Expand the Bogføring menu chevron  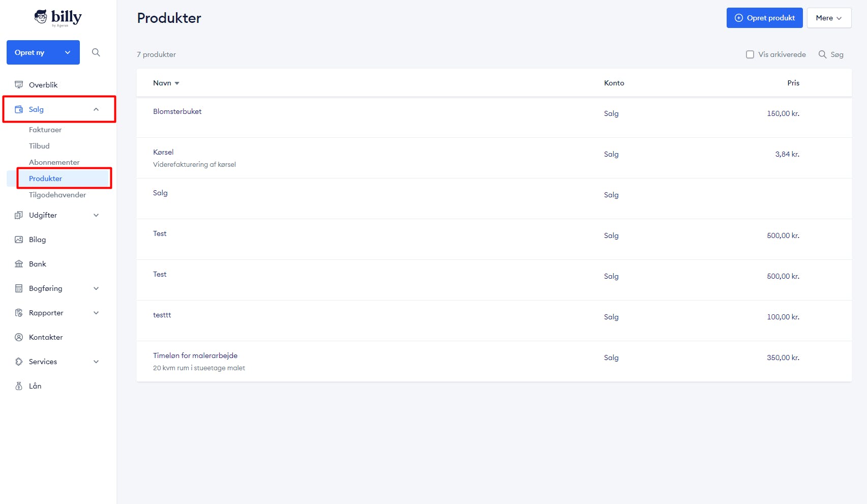pyautogui.click(x=96, y=288)
